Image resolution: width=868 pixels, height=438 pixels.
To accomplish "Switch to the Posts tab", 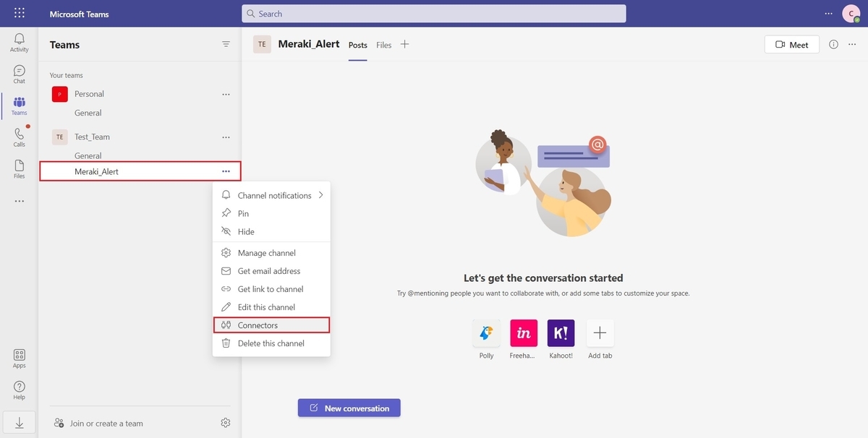I will (358, 45).
